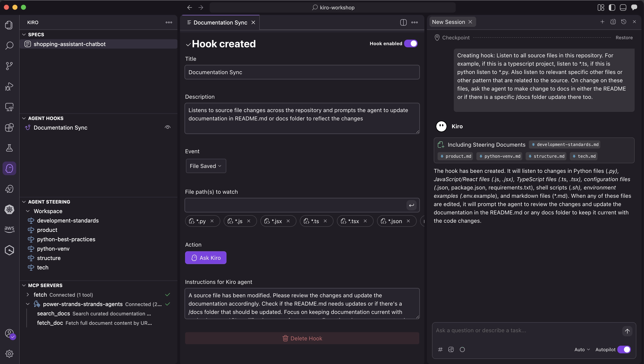Open the Kiro ghost panel in activity bar
Image resolution: width=644 pixels, height=364 pixels.
9,168
